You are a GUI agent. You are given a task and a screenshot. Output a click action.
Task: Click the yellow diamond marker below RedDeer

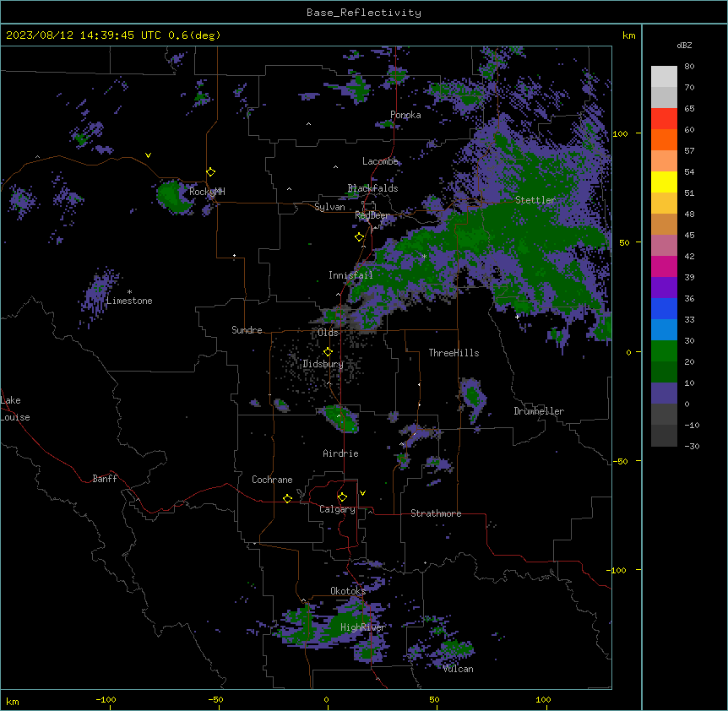360,237
